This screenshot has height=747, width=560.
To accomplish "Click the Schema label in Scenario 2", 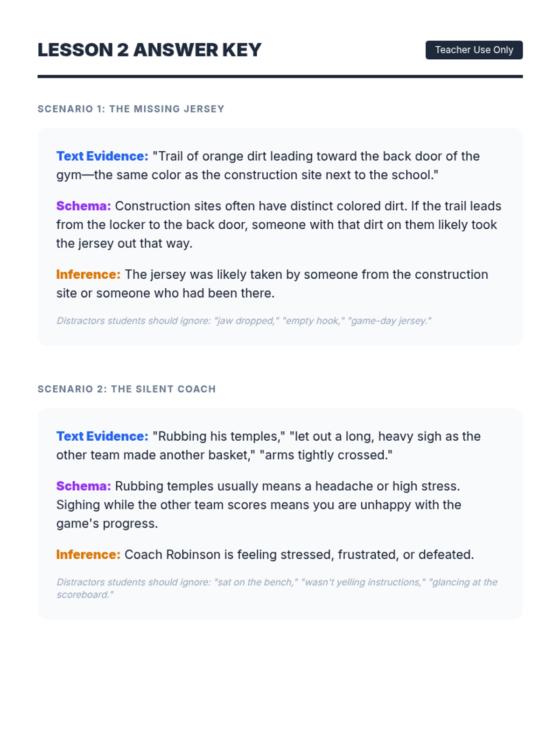I will click(x=84, y=486).
